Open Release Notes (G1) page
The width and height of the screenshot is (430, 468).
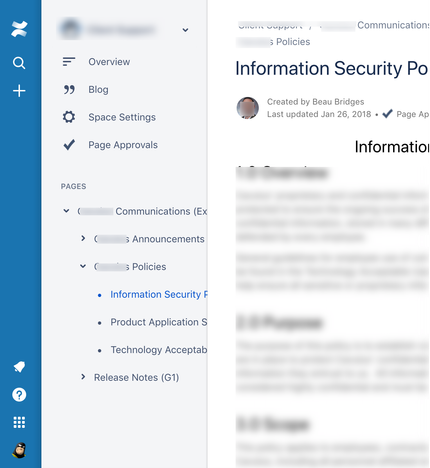point(136,377)
